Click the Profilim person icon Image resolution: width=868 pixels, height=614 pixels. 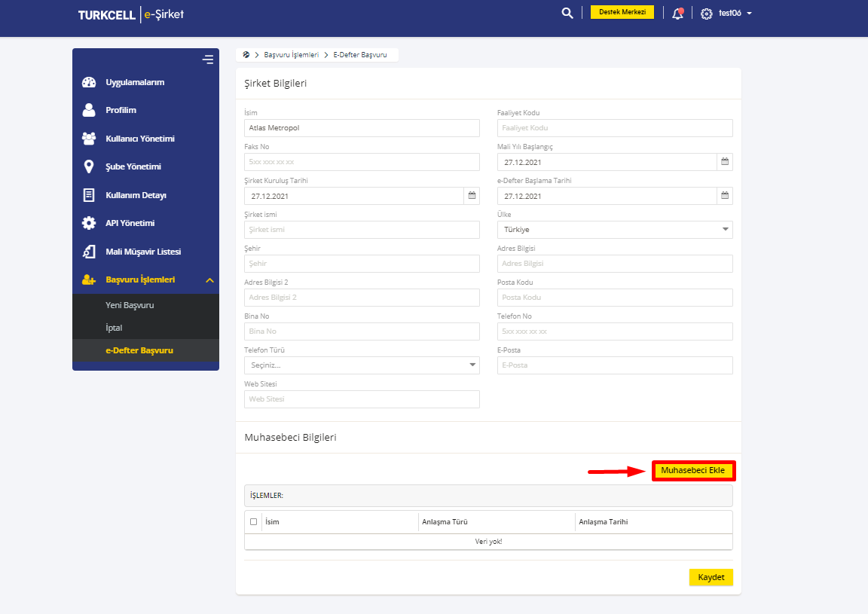coord(89,110)
